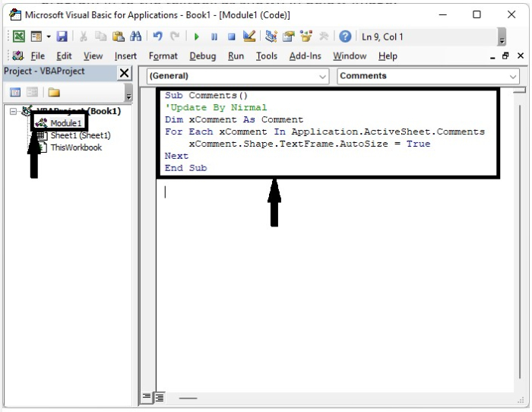Click the Cut scissors icon

(83, 36)
